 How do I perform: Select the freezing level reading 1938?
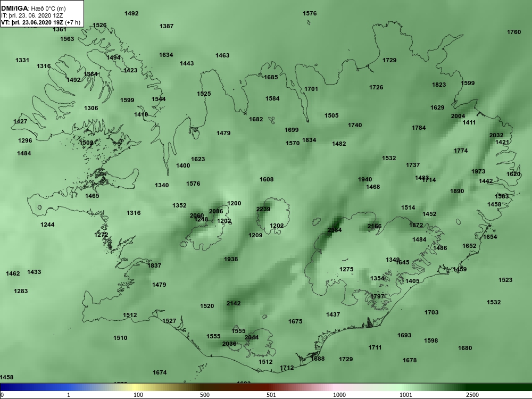pos(231,259)
